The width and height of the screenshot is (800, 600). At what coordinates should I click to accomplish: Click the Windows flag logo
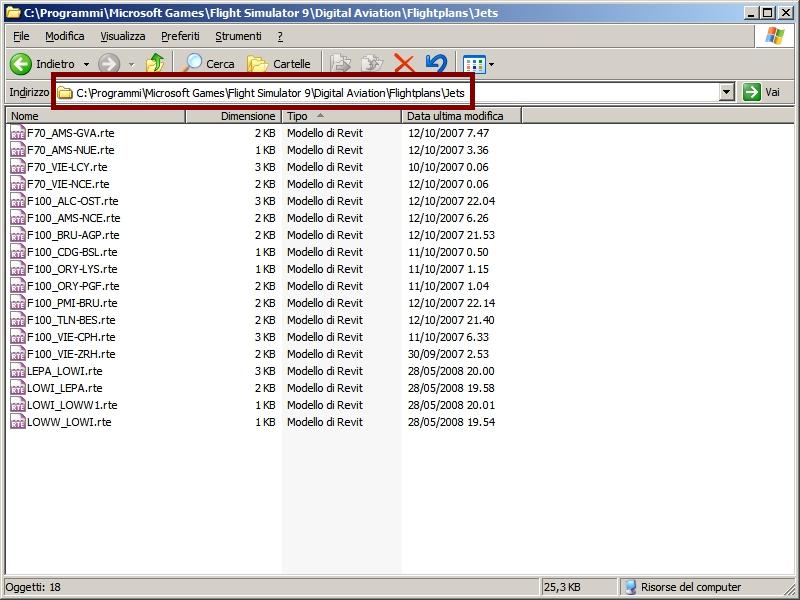774,36
